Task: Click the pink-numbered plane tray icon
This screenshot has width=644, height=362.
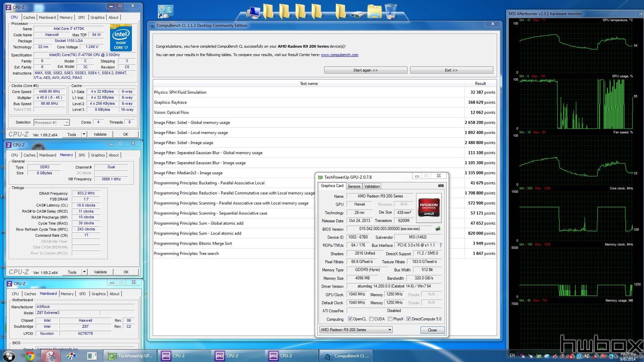Action: pyautogui.click(x=522, y=356)
